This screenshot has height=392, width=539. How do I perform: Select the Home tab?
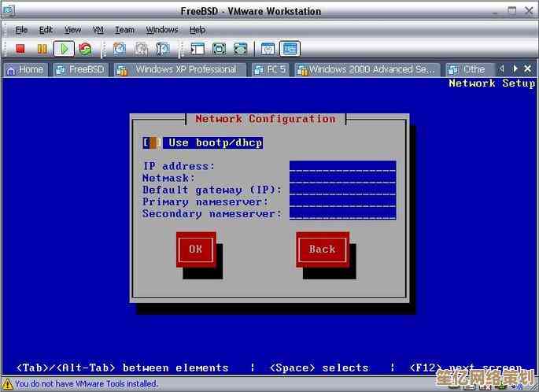24,69
